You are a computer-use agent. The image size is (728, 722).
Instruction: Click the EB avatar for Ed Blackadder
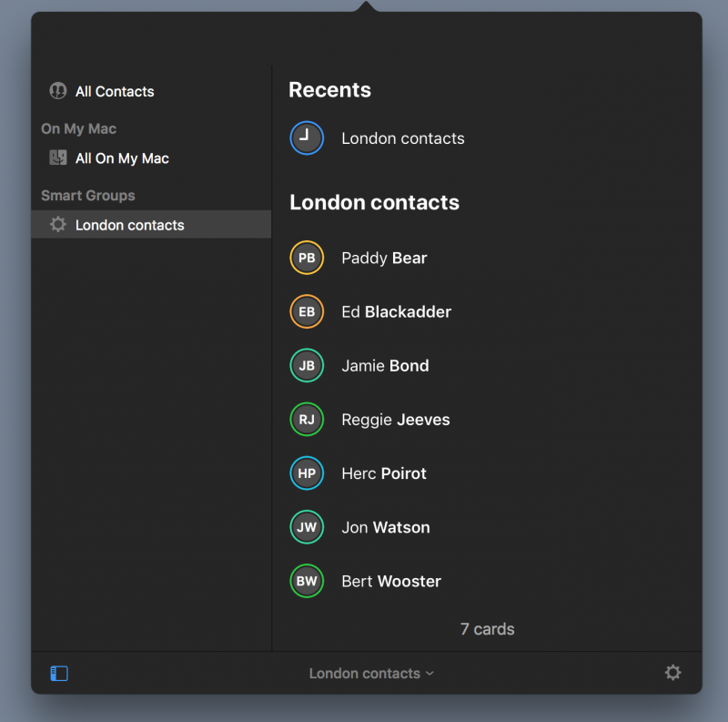pyautogui.click(x=307, y=311)
